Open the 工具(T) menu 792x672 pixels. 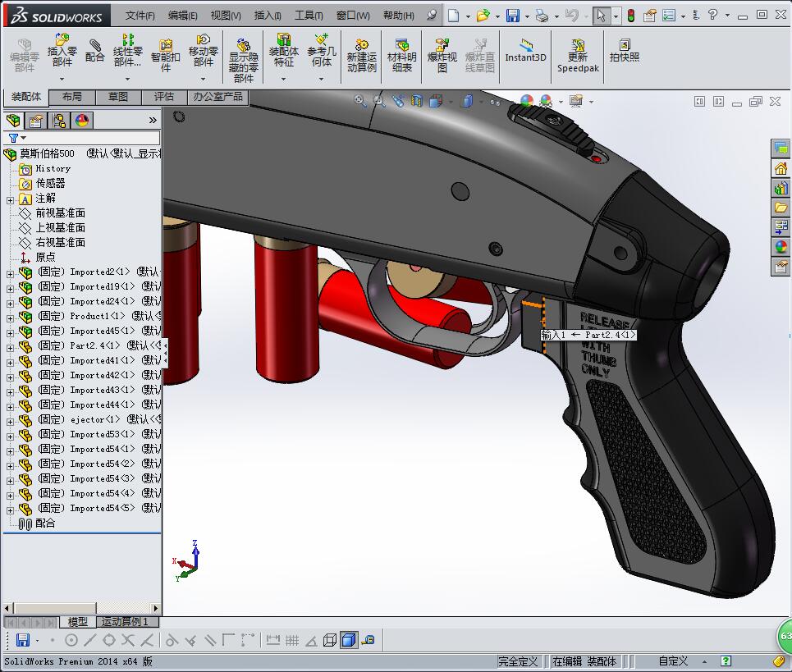(x=309, y=16)
